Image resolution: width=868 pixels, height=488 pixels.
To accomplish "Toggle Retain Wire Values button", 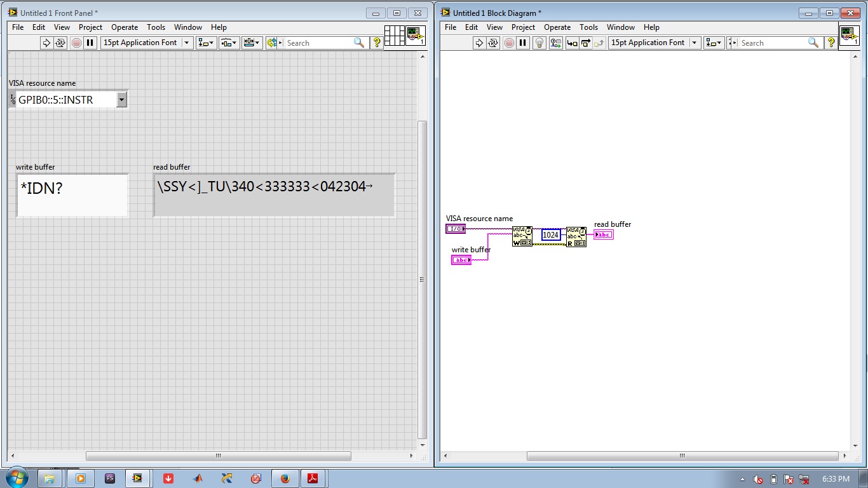I will tap(556, 43).
